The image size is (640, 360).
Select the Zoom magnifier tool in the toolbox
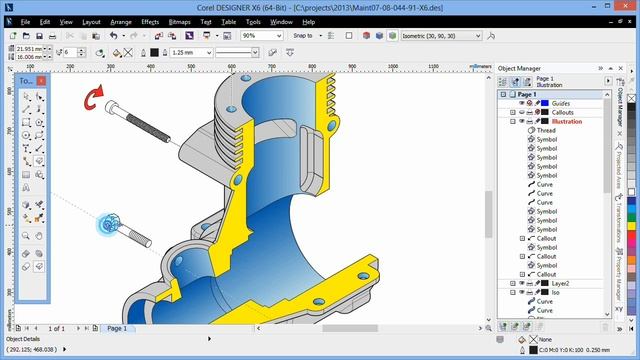pyautogui.click(x=26, y=236)
